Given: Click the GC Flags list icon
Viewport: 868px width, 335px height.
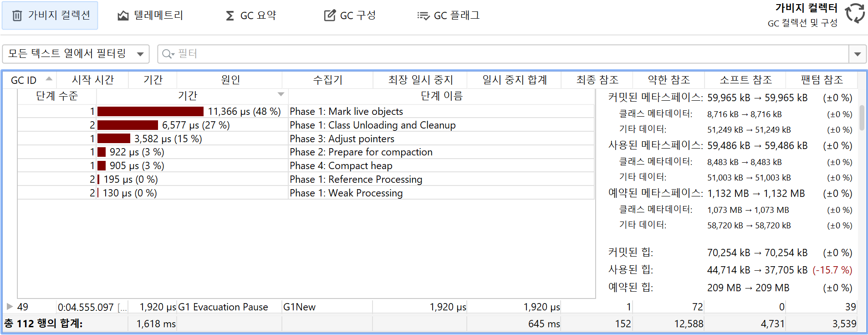Looking at the screenshot, I should pyautogui.click(x=423, y=16).
